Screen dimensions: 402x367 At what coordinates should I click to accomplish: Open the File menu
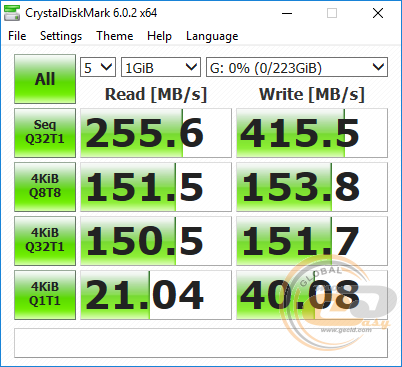click(x=17, y=36)
